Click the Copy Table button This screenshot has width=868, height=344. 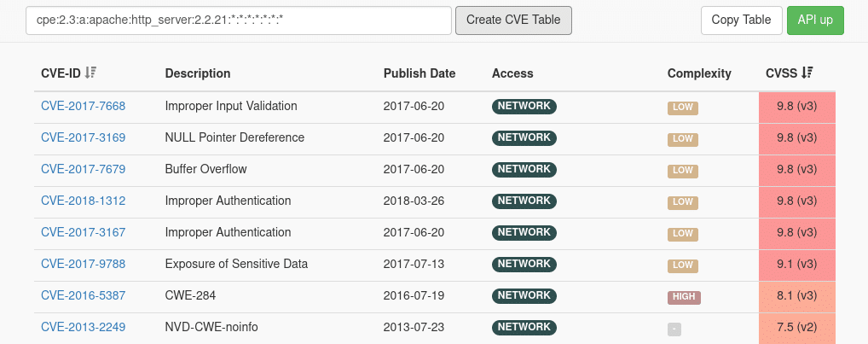pyautogui.click(x=741, y=20)
